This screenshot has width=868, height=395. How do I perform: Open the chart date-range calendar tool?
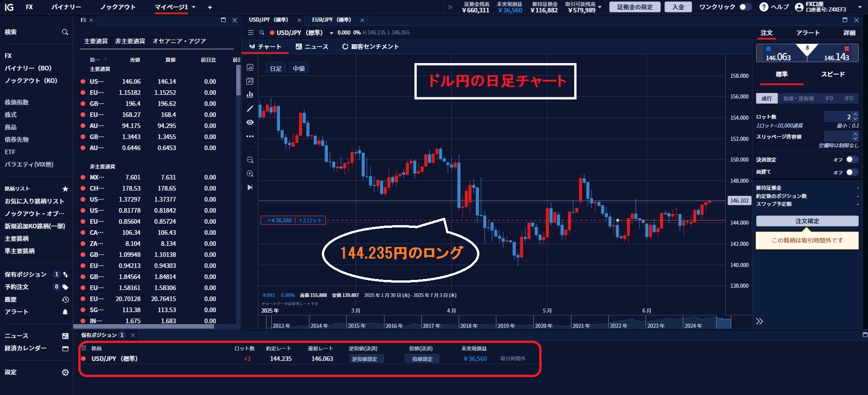point(250,67)
